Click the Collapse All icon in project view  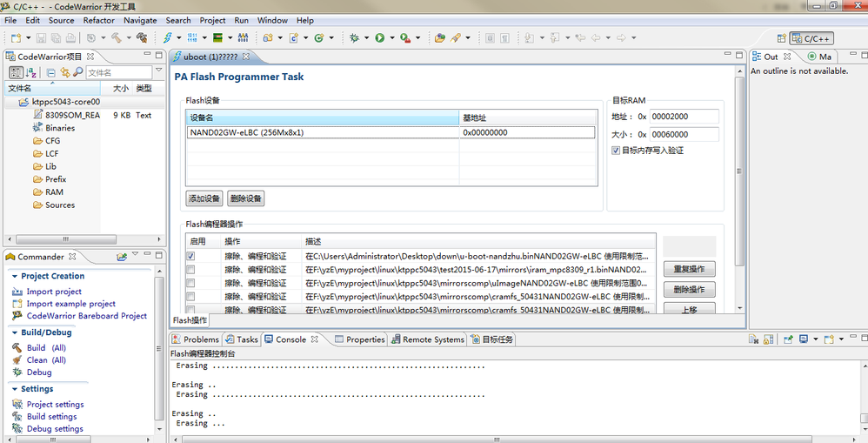click(x=51, y=72)
